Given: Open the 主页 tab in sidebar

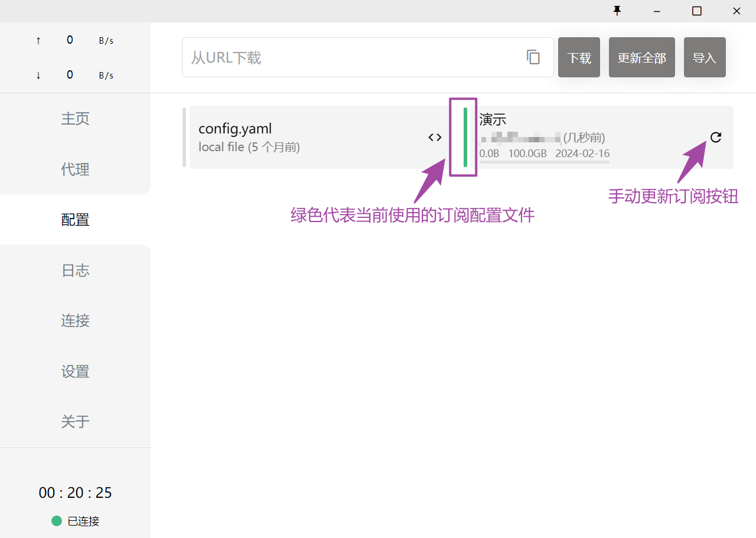Looking at the screenshot, I should pos(75,119).
